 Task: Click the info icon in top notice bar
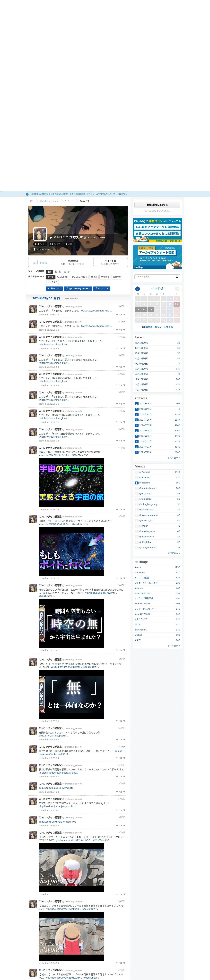[27, 194]
